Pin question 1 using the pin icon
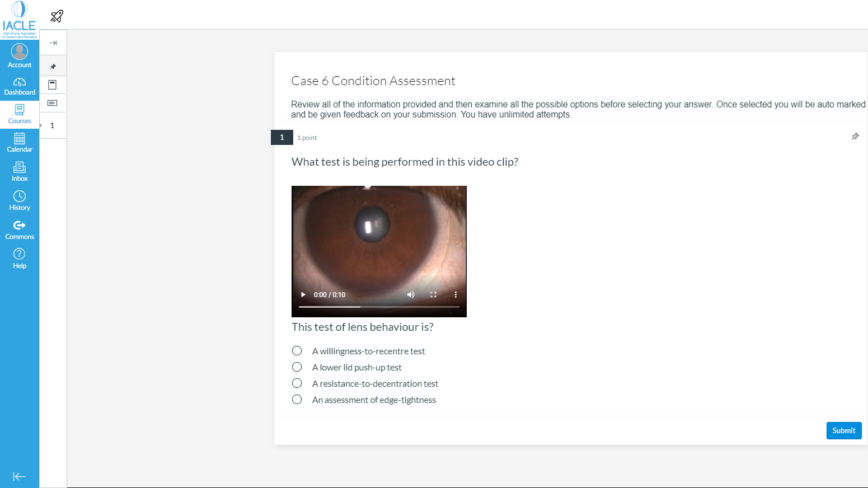The height and width of the screenshot is (488, 868). 855,137
